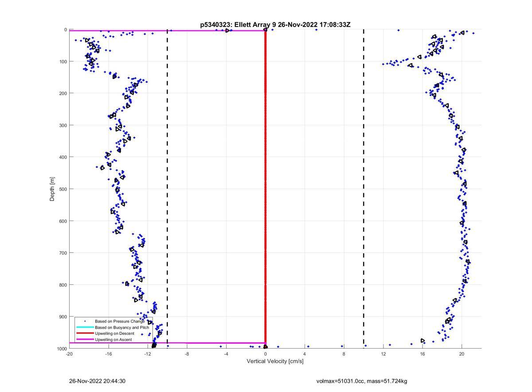Click the depth axis tick label '200'

63,93
